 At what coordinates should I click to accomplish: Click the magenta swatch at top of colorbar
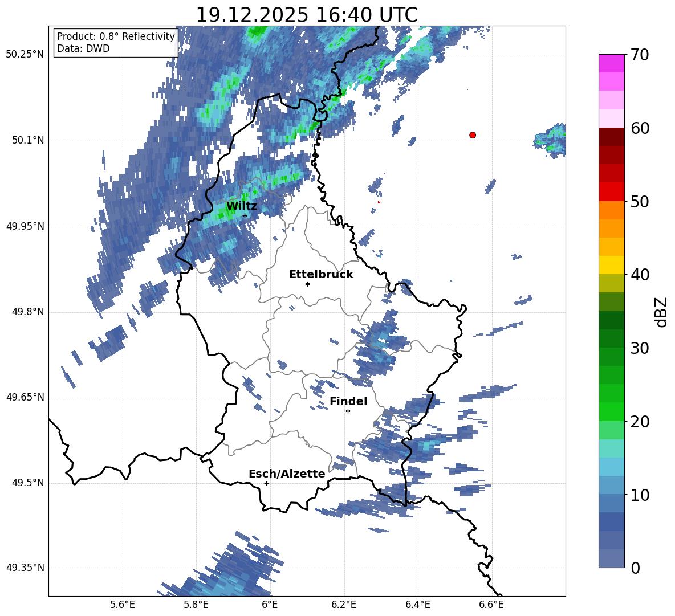pos(611,63)
